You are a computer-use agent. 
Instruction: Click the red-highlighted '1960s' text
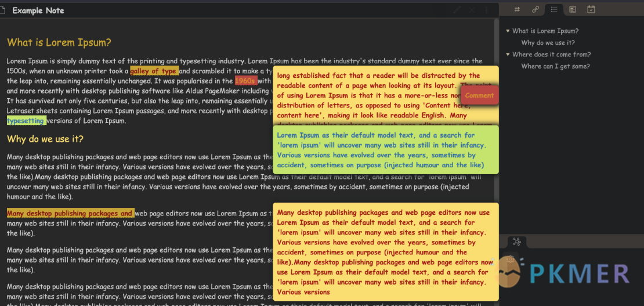pyautogui.click(x=245, y=81)
